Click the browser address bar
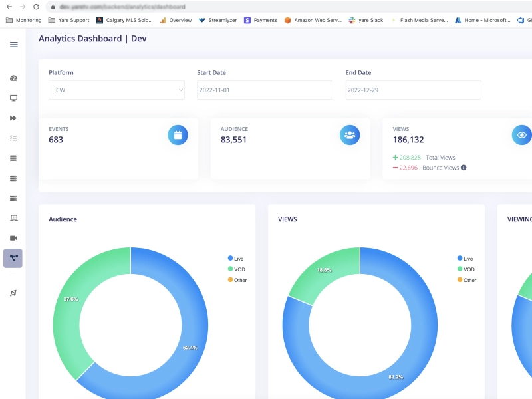The image size is (532, 399). click(x=289, y=7)
